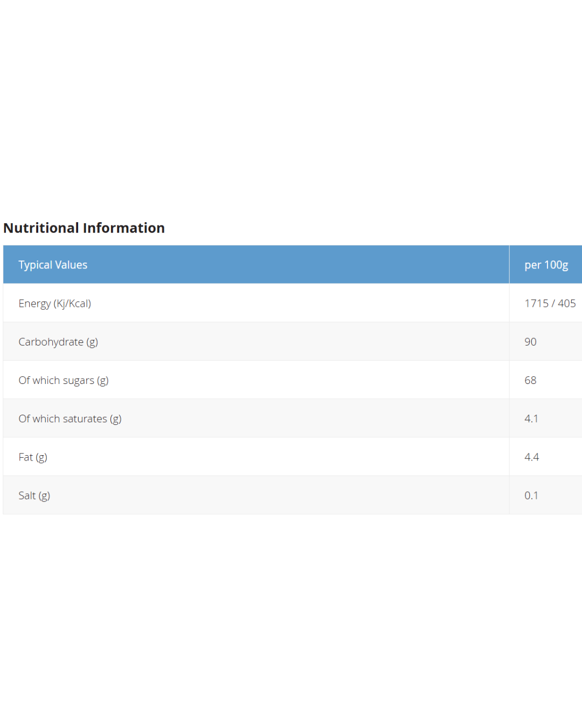Select the Of which saturates (g) label
The image size is (582, 728).
click(x=70, y=418)
